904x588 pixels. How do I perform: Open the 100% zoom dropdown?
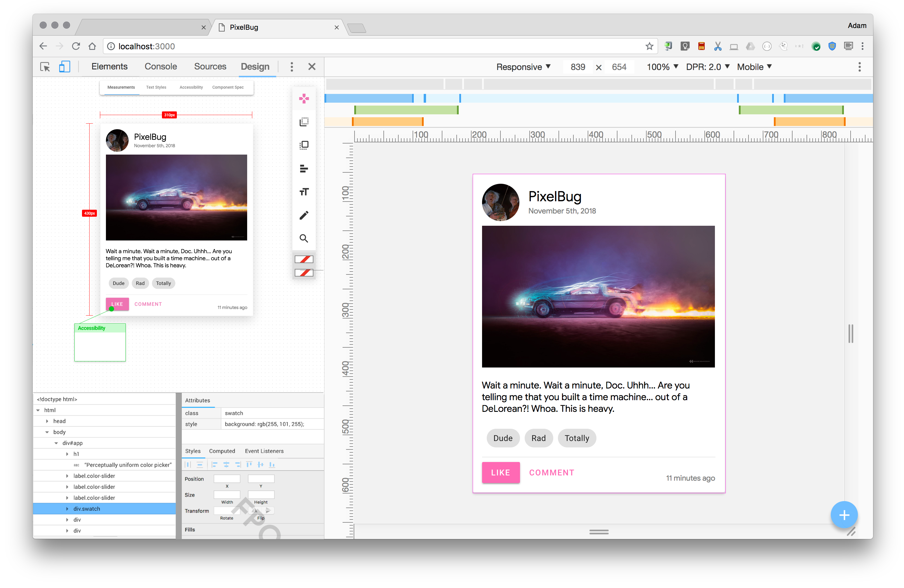pos(662,67)
